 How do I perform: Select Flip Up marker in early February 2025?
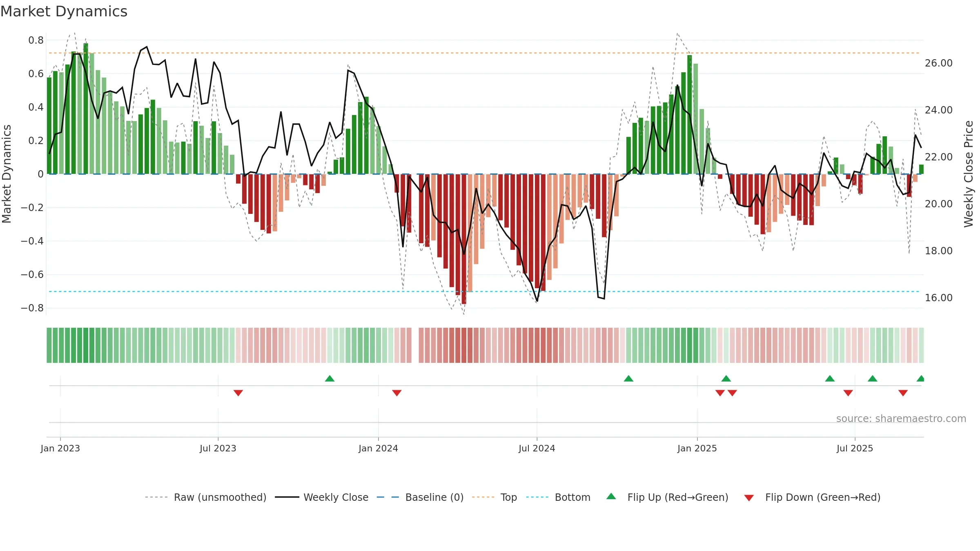pos(726,378)
